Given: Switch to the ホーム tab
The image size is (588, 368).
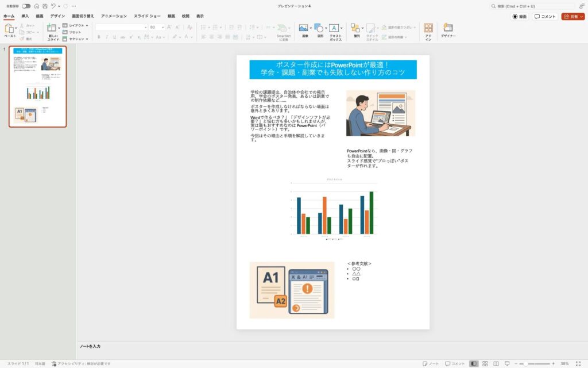Looking at the screenshot, I should [9, 16].
